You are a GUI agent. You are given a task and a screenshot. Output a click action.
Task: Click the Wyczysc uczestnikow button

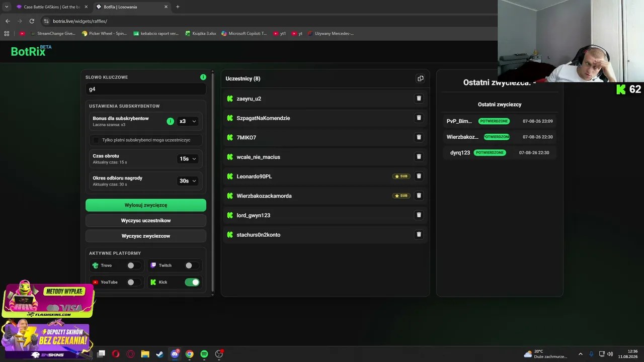pyautogui.click(x=146, y=221)
